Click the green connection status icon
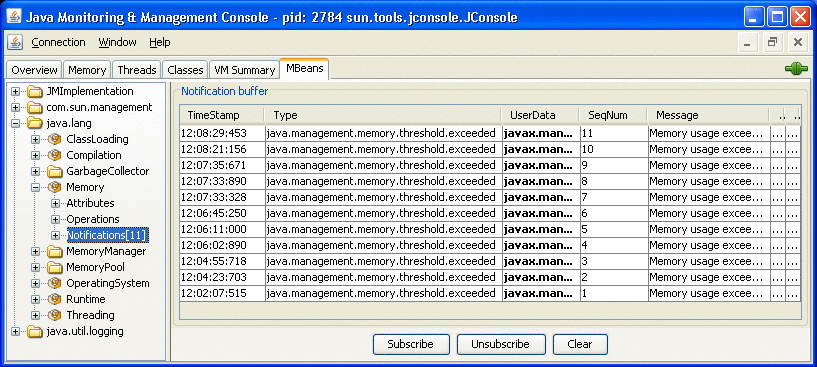 coord(796,69)
